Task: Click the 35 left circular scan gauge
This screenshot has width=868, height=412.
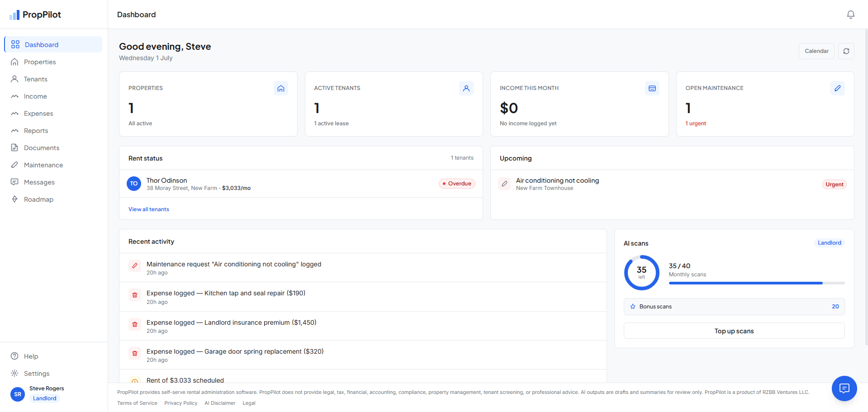Action: coord(641,273)
